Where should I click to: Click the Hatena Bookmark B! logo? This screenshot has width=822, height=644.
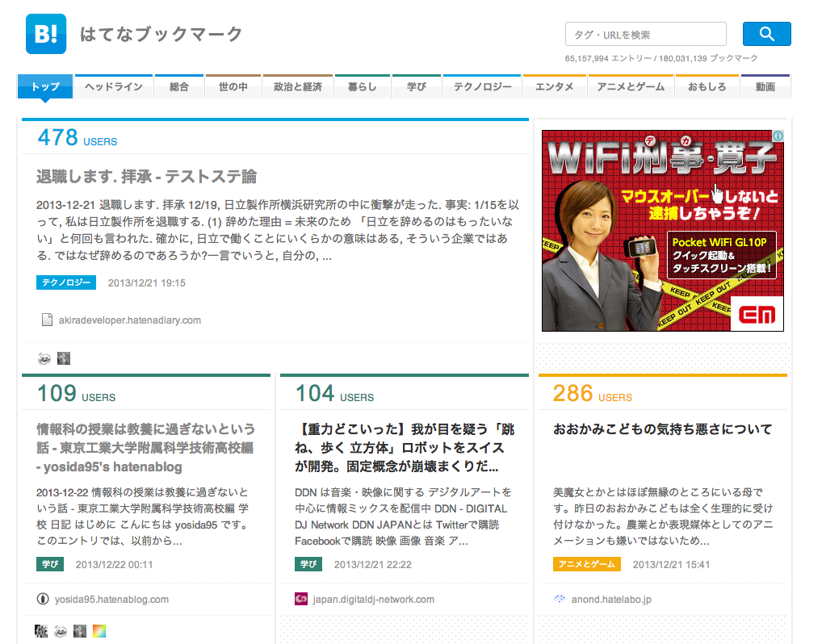click(45, 34)
